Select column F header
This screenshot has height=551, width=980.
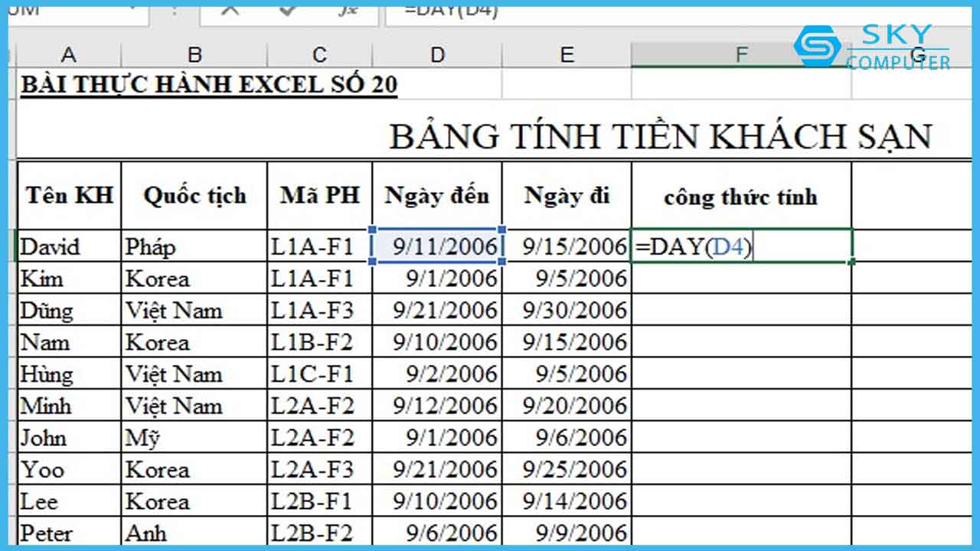[x=740, y=54]
